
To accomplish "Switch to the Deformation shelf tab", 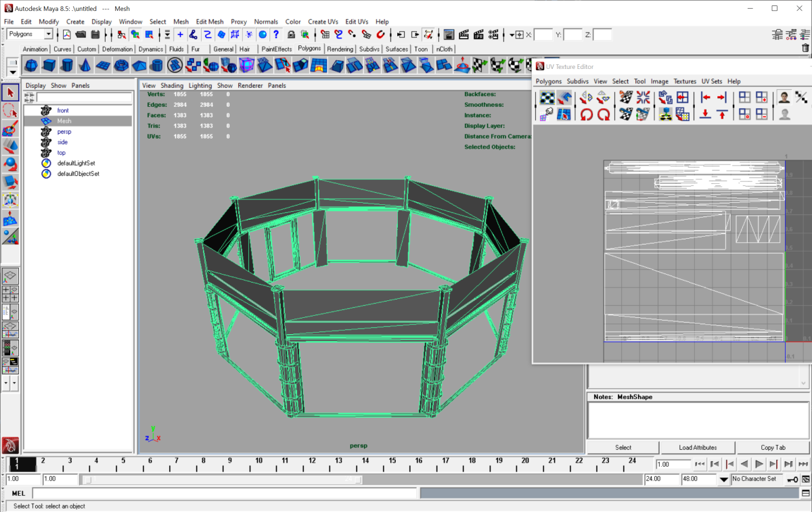I will [x=118, y=49].
